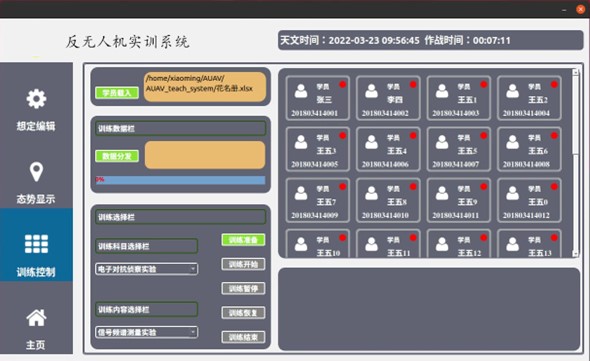Toggle the red status dot on 王五1's card
The width and height of the screenshot is (590, 361).
click(484, 84)
